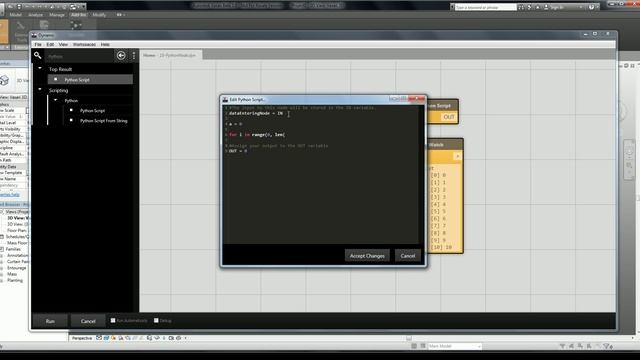This screenshot has height=360, width=640.
Task: Click the Edit Python Script window icon
Action: [x=225, y=99]
